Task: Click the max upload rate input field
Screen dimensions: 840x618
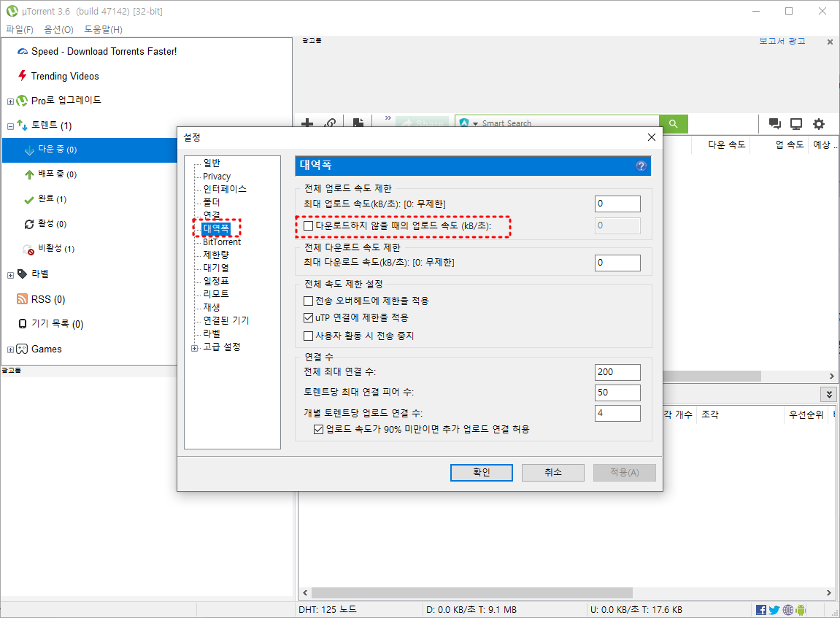Action: tap(617, 204)
